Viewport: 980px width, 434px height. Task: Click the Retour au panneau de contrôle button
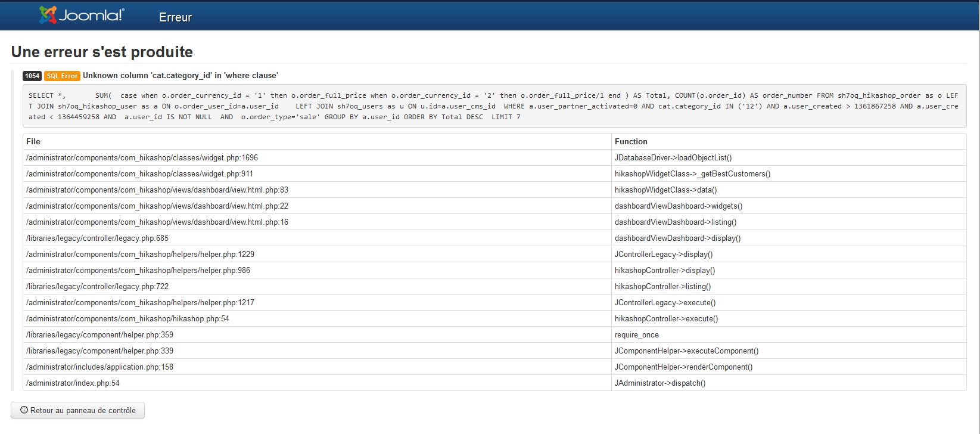[x=77, y=410]
